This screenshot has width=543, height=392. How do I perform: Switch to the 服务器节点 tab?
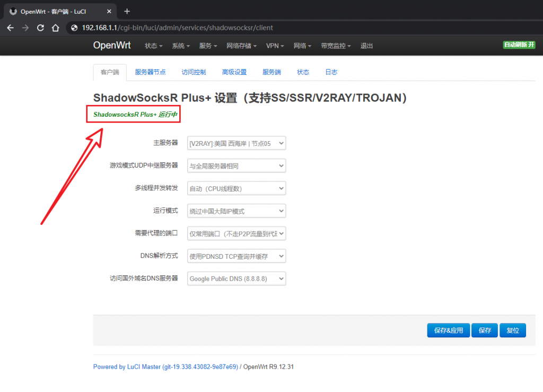point(150,72)
